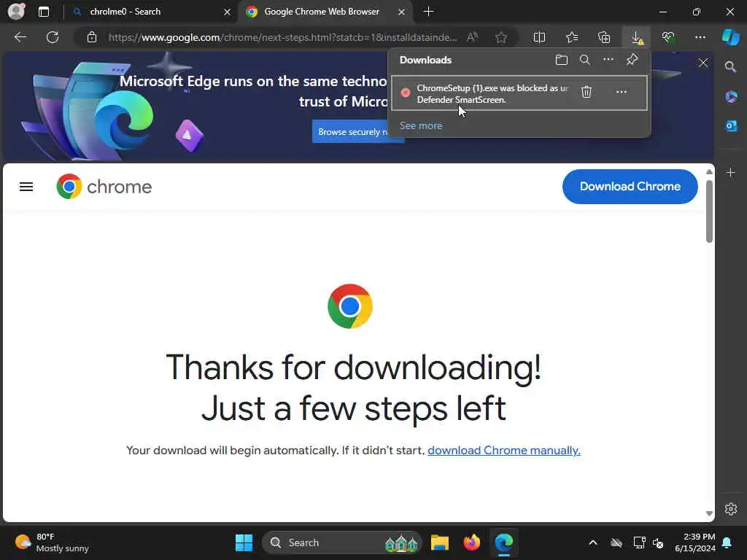Open a new tab
Viewport: 747px width, 560px height.
[x=428, y=12]
